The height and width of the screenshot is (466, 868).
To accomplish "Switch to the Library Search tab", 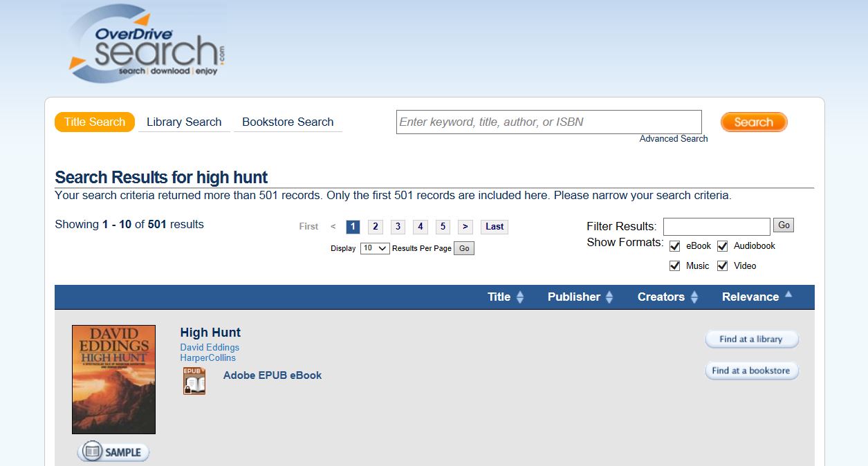I will (x=184, y=122).
